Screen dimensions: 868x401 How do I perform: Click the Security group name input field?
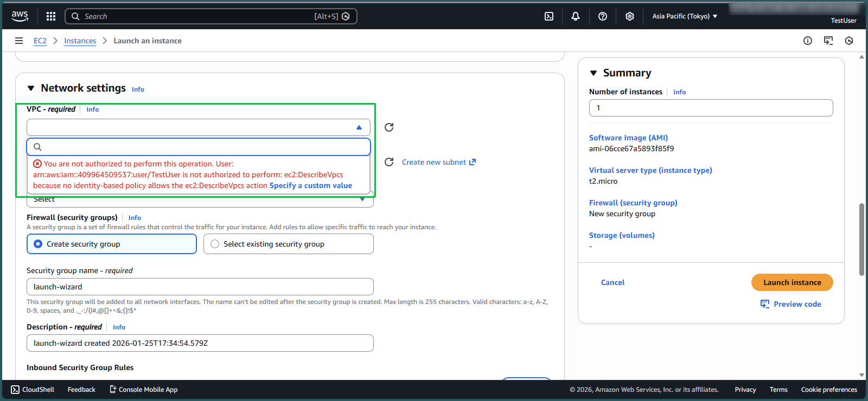(200, 287)
